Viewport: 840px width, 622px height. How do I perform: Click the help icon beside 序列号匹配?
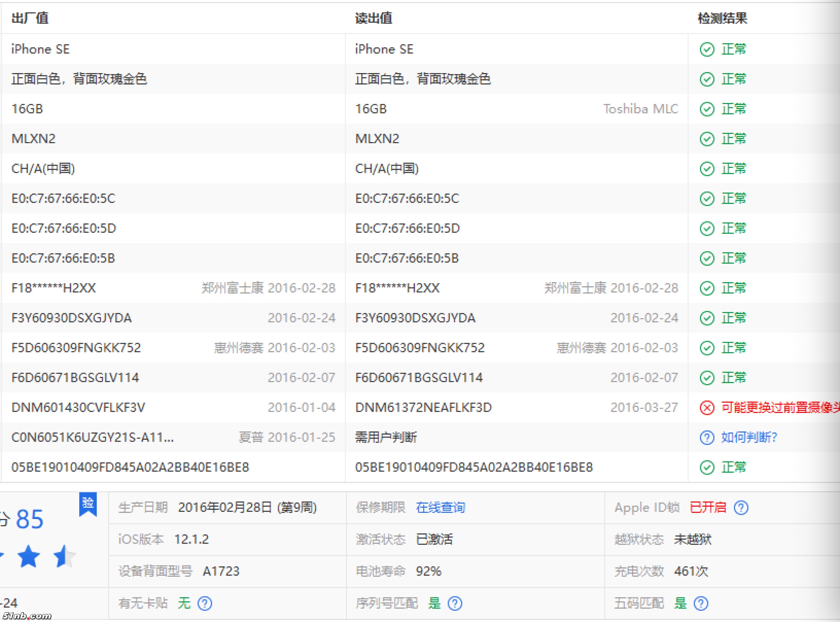point(455,603)
